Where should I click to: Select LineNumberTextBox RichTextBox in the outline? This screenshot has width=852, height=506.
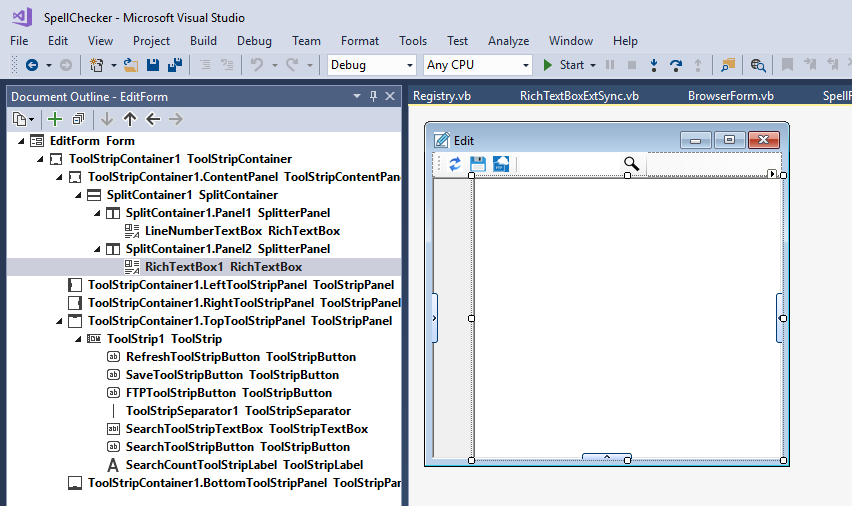[x=242, y=231]
